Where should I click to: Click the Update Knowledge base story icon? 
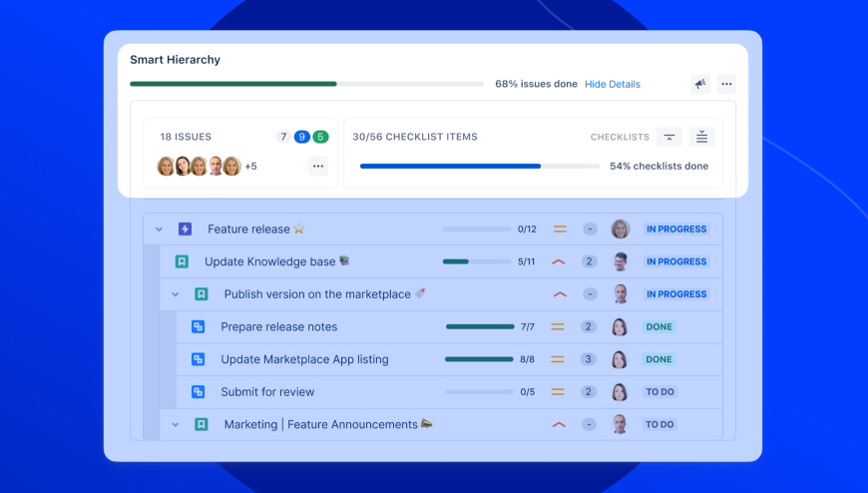(x=182, y=261)
